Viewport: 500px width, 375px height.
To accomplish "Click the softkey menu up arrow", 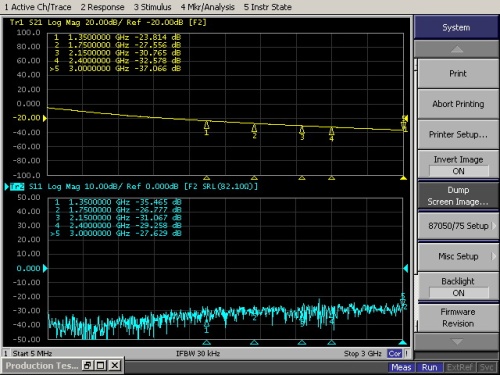I will [456, 49].
